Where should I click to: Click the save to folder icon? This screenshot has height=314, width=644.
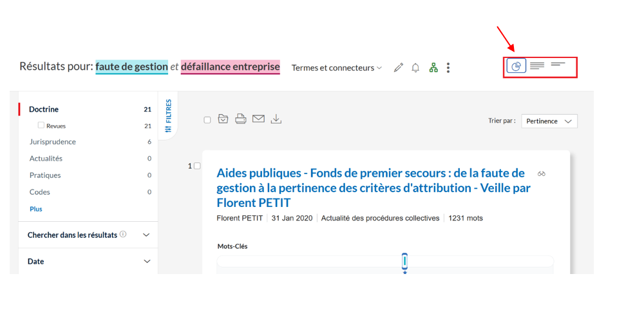pos(223,119)
